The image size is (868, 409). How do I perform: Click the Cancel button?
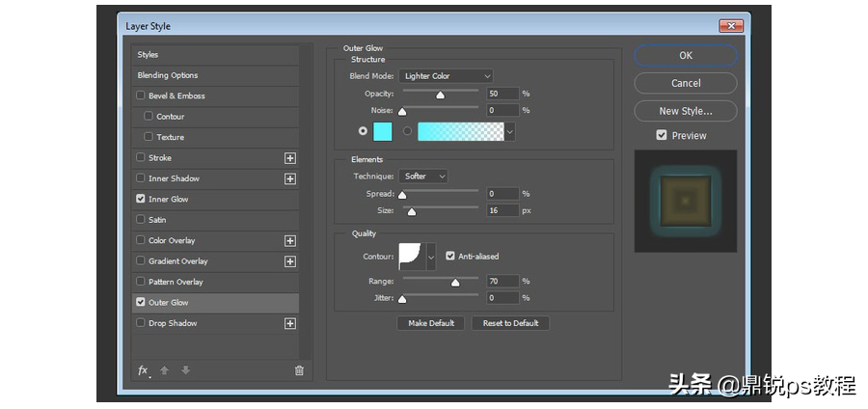click(x=686, y=83)
